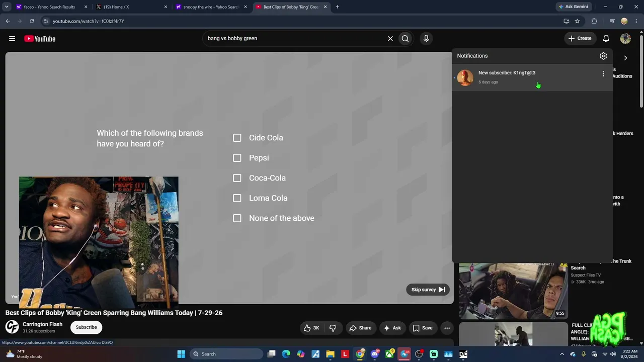
Task: Click the Create button
Action: [580, 39]
